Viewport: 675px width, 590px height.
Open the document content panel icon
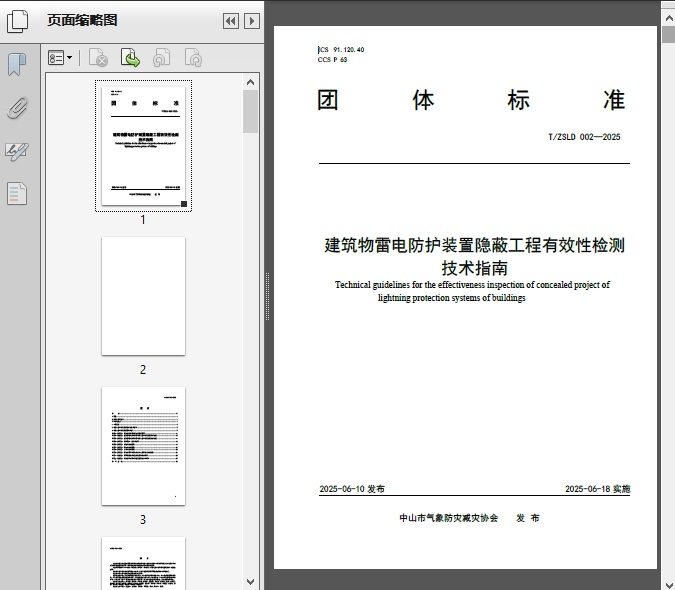point(17,194)
